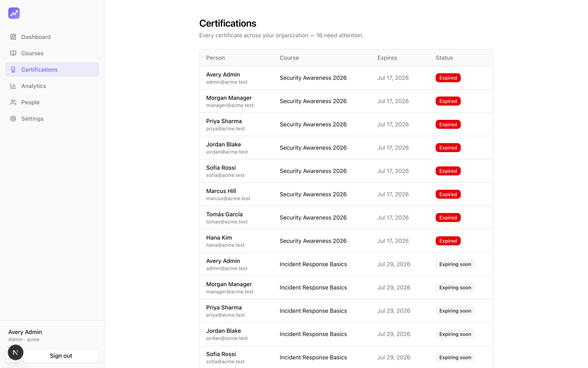Screen dimensions: 588x368
Task: Click Incident Response Basics for Jordan Blake
Action: (313, 334)
